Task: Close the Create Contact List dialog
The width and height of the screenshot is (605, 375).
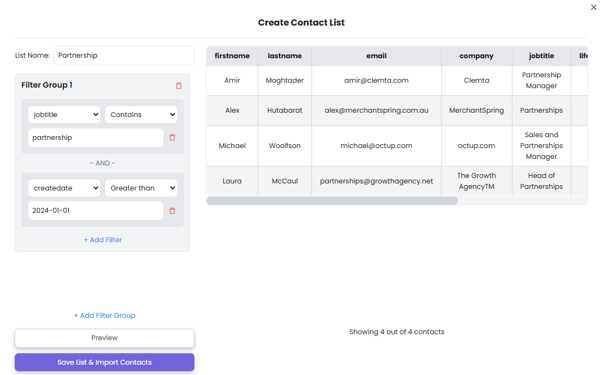Action: click(x=593, y=7)
